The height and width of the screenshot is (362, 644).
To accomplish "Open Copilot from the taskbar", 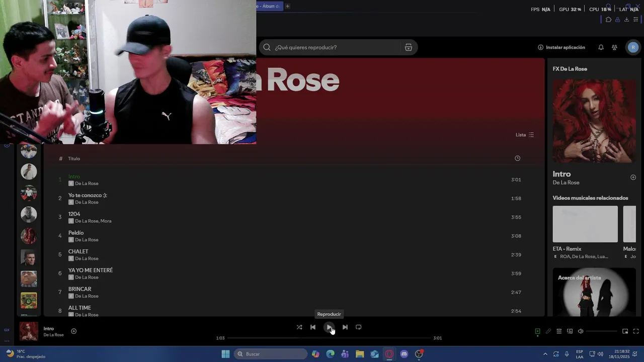I will (x=315, y=354).
